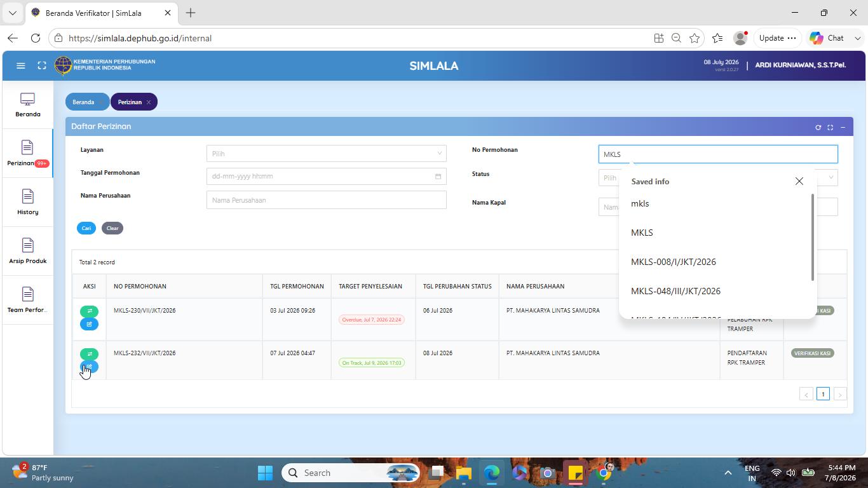Click green transfer icon for MKLS-230/VII/JKT/2026
The image size is (868, 488).
click(89, 311)
